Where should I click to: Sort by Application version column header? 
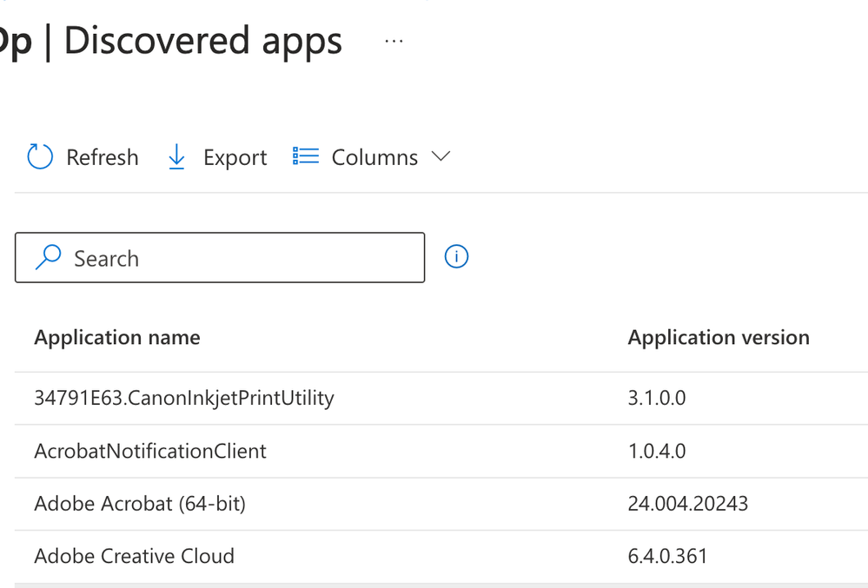(x=719, y=337)
